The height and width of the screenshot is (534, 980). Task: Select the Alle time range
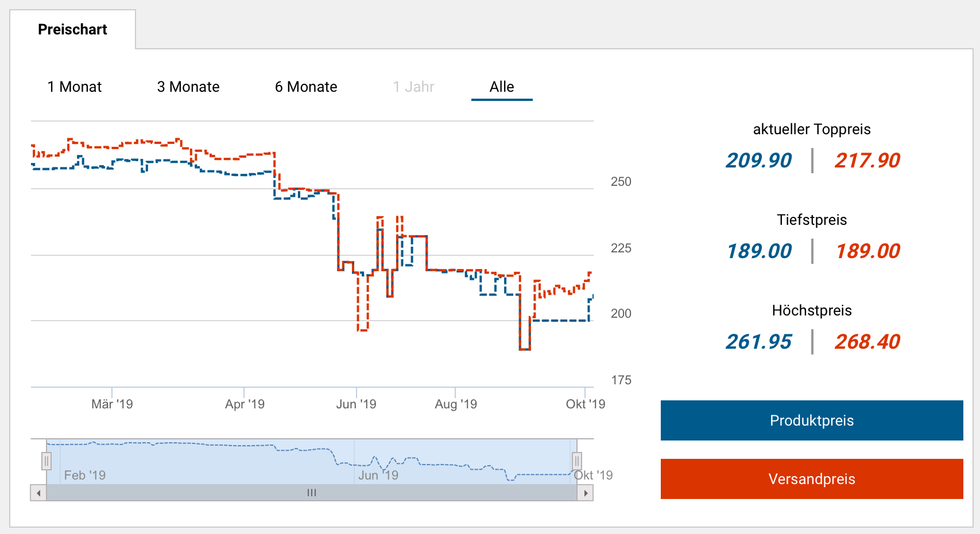pyautogui.click(x=502, y=87)
